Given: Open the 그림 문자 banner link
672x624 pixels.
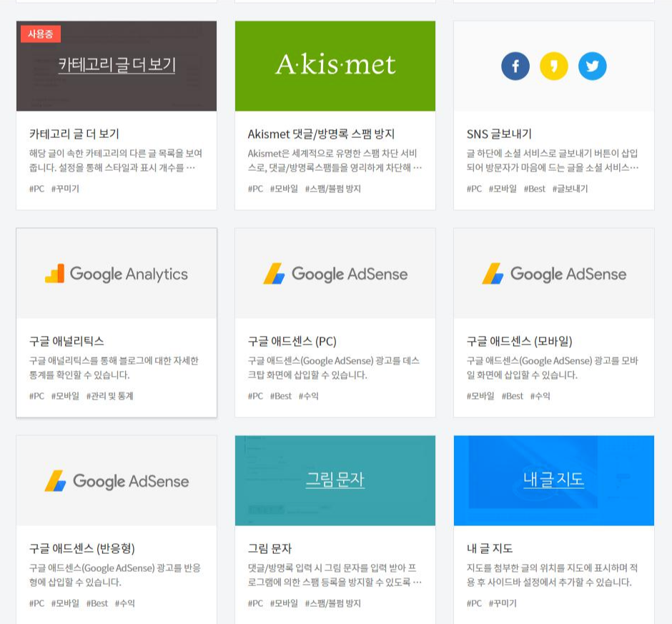Looking at the screenshot, I should (x=335, y=480).
